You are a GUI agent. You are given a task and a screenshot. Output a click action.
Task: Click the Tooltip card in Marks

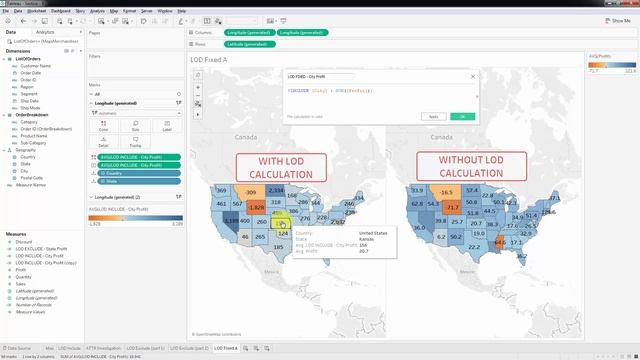tap(135, 142)
